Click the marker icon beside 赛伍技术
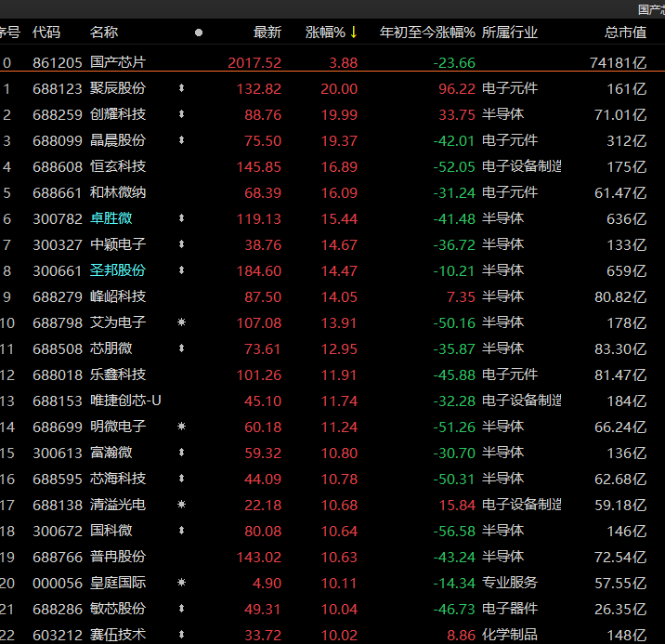 (181, 635)
